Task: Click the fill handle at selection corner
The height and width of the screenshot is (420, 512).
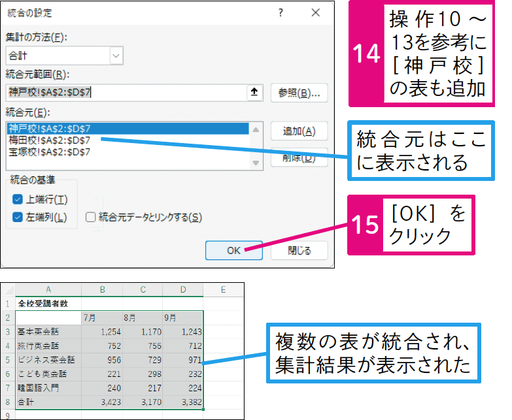Action: (203, 410)
